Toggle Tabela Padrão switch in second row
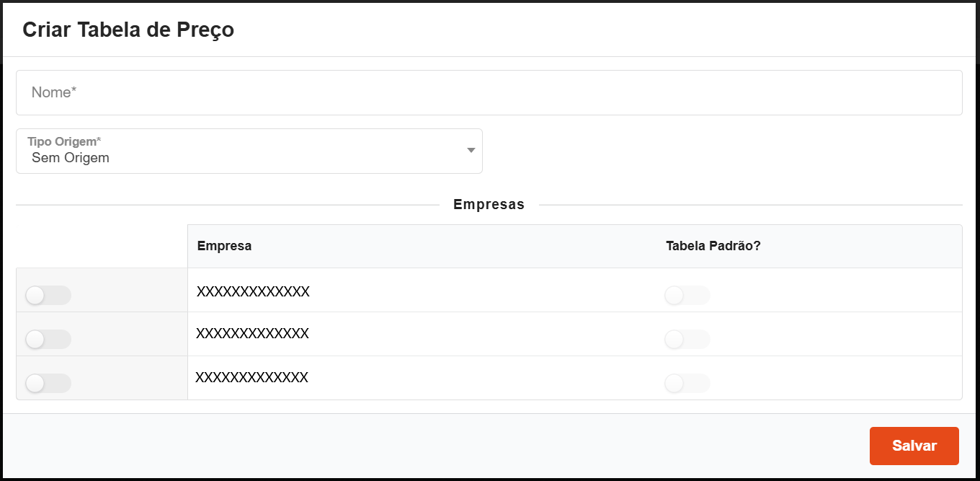Image resolution: width=980 pixels, height=481 pixels. 687,339
